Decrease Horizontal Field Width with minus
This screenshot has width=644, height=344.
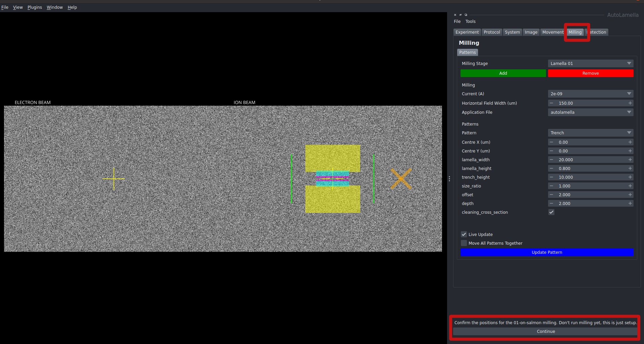tap(551, 103)
